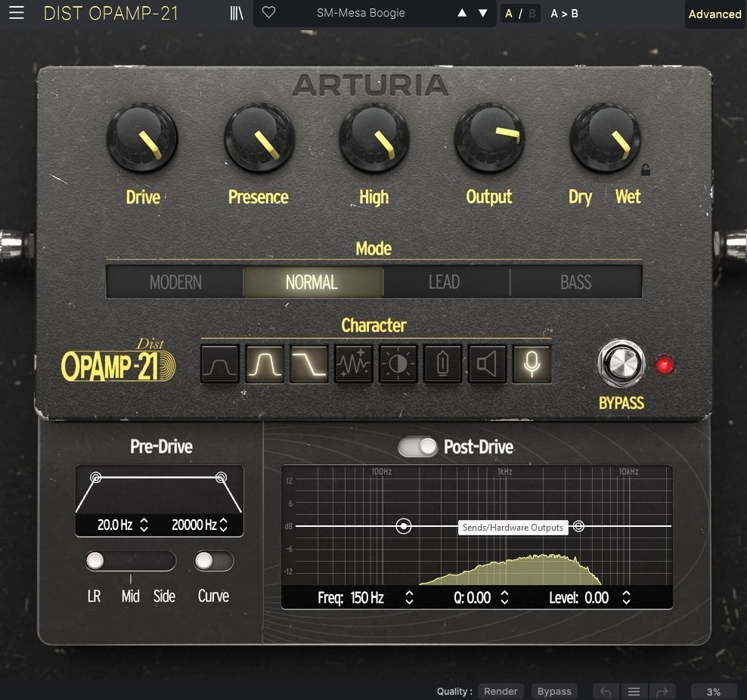Open the history list icon
The height and width of the screenshot is (700, 747).
634,692
